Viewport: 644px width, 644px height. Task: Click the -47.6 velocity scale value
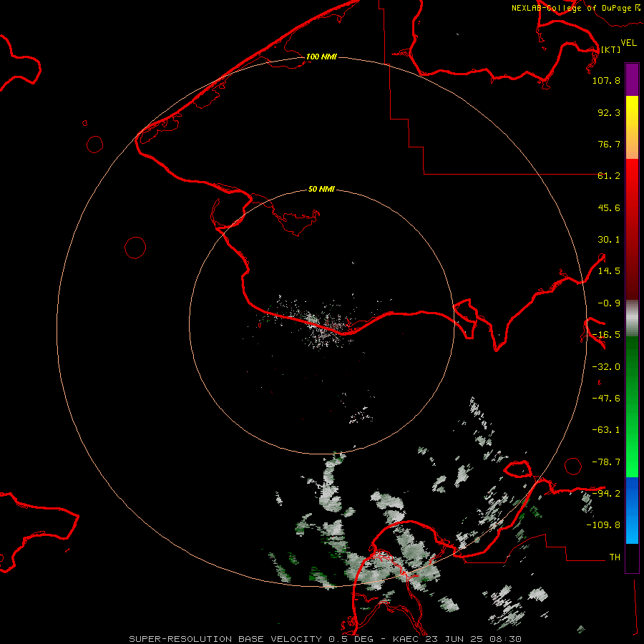click(x=606, y=399)
